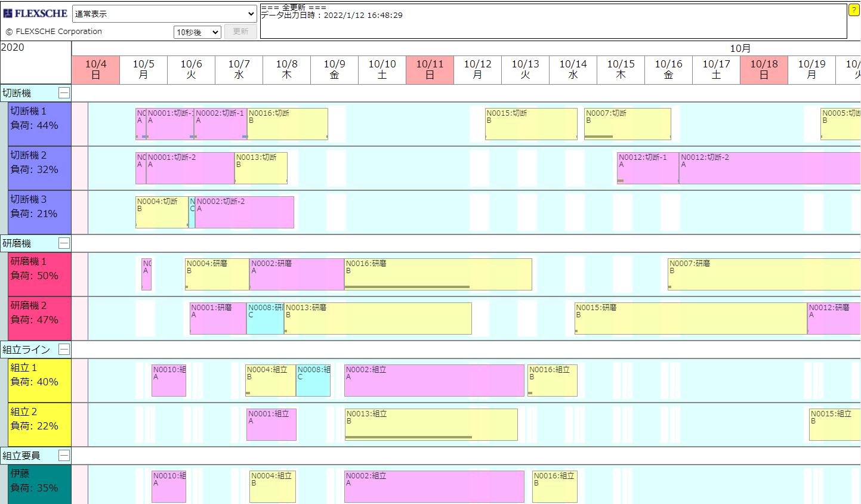Click the N0012:切断-1 task bar

click(x=647, y=168)
